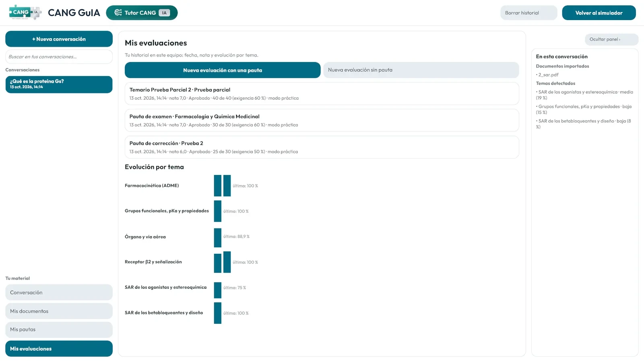Image resolution: width=644 pixels, height=362 pixels.
Task: Click the Tutor CANG brain icon
Action: point(118,12)
